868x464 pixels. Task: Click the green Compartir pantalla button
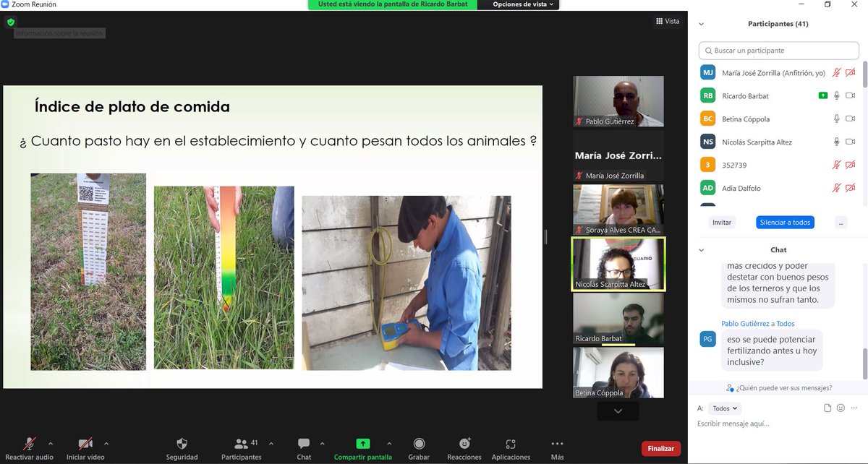tap(363, 447)
